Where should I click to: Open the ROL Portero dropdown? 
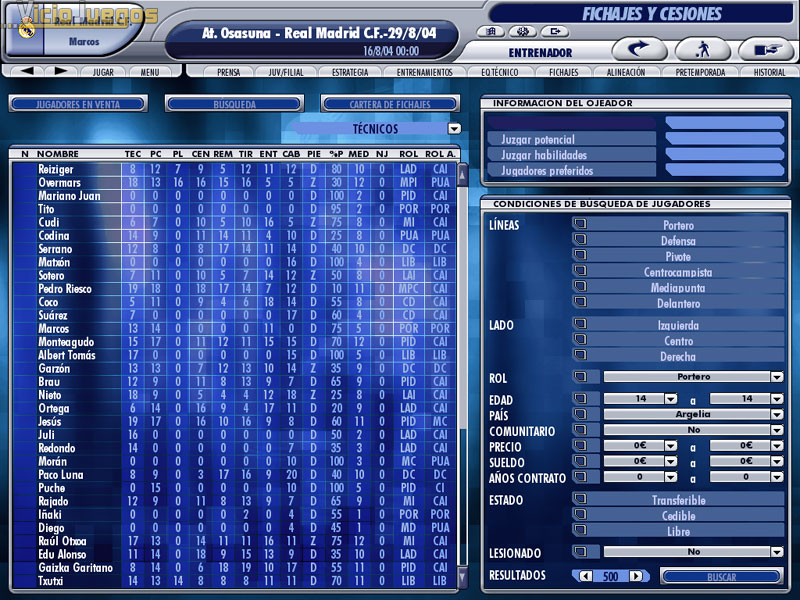click(777, 377)
